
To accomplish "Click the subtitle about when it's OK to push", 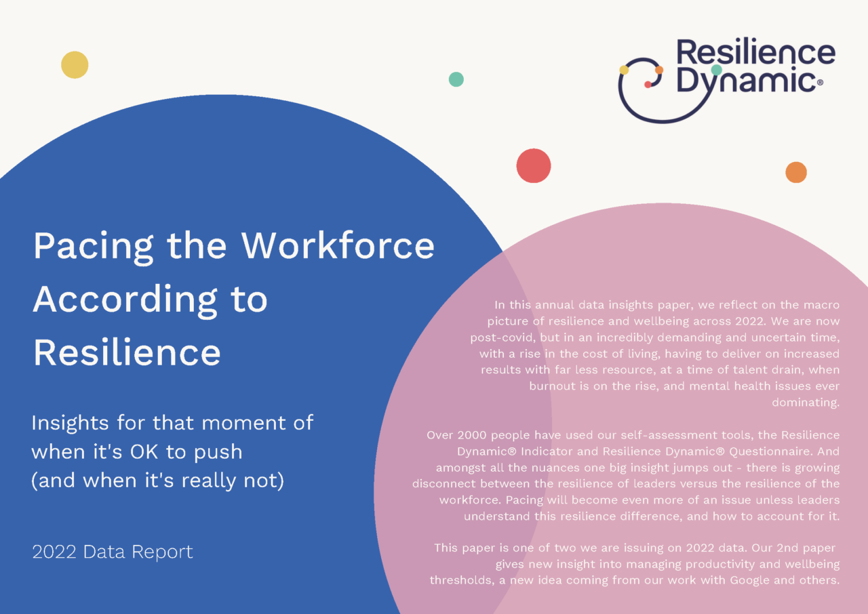I will tap(172, 451).
